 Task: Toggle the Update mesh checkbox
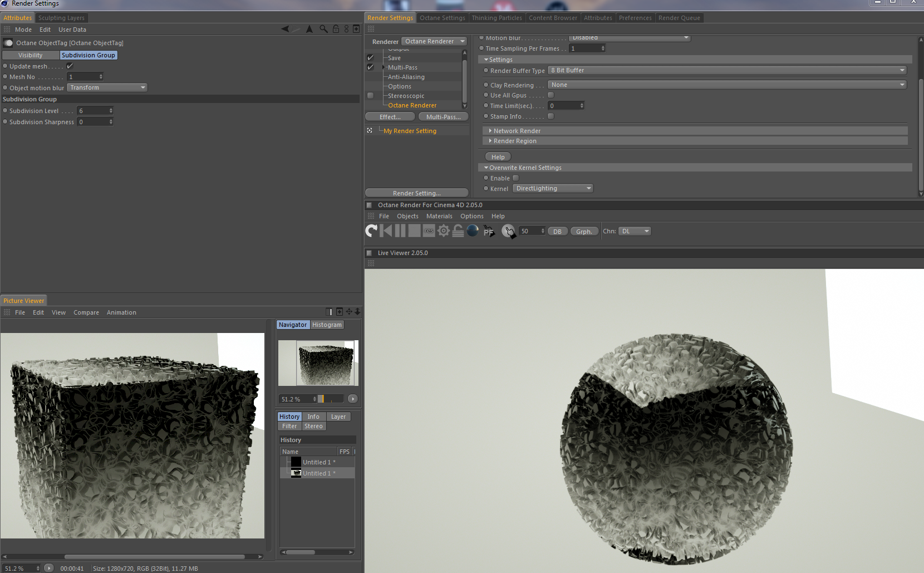[x=70, y=66]
